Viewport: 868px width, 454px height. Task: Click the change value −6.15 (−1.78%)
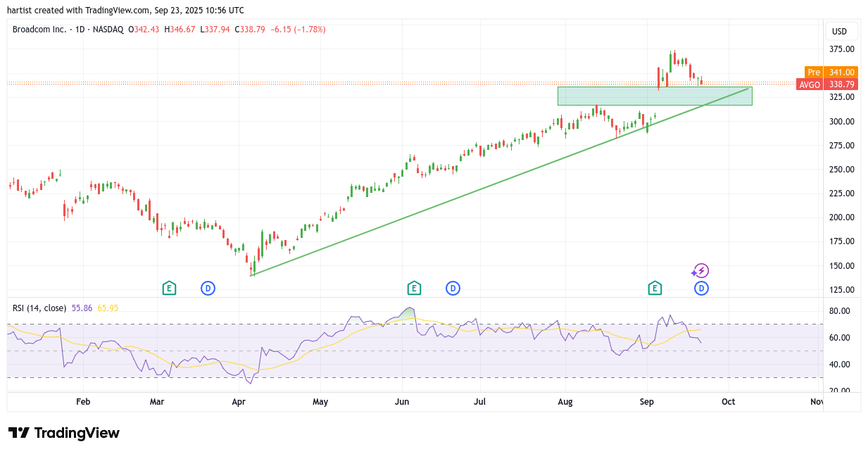298,30
